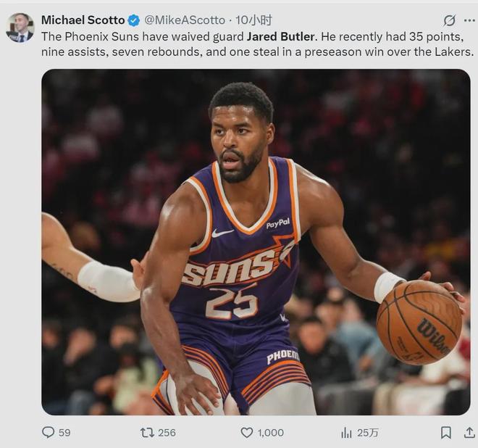Bookmark this tweet
The width and height of the screenshot is (478, 448).
(445, 433)
